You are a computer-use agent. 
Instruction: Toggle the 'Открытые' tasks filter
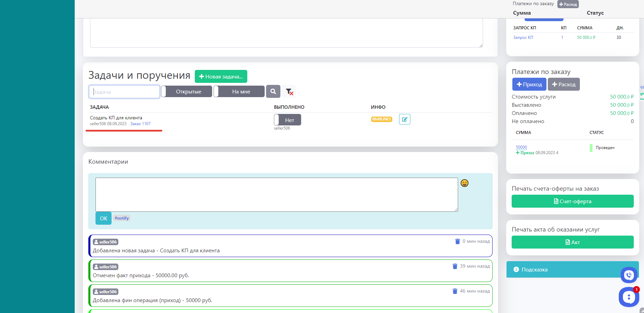point(187,91)
